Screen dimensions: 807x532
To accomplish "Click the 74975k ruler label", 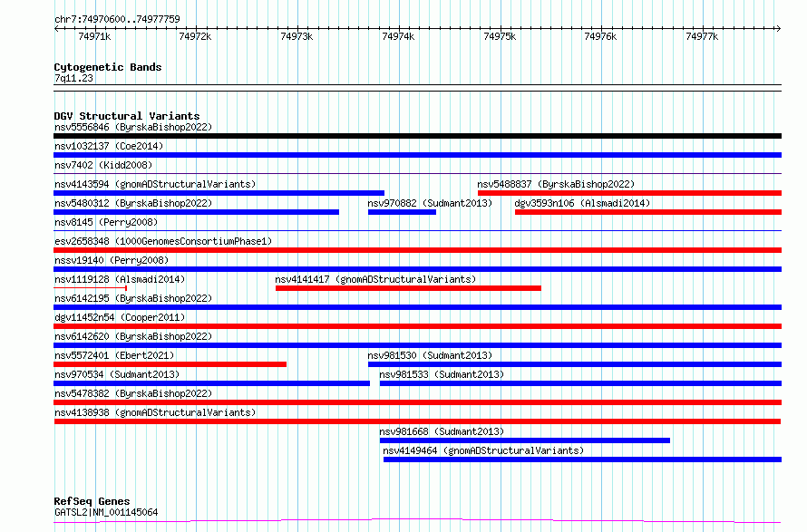I will pyautogui.click(x=500, y=36).
